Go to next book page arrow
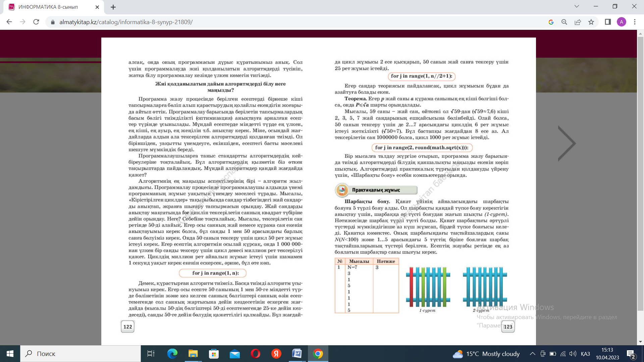Screen dimensions: 644x362 tap(567, 143)
